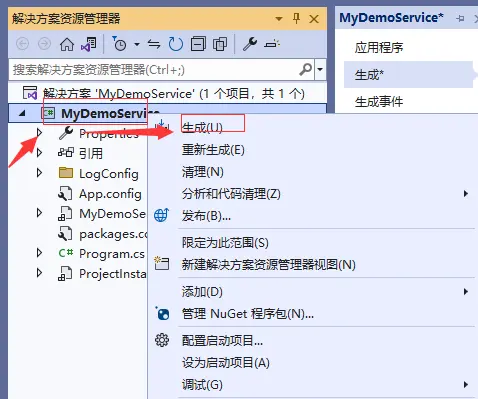
Task: Open 应用程序 properties page
Action: (379, 47)
